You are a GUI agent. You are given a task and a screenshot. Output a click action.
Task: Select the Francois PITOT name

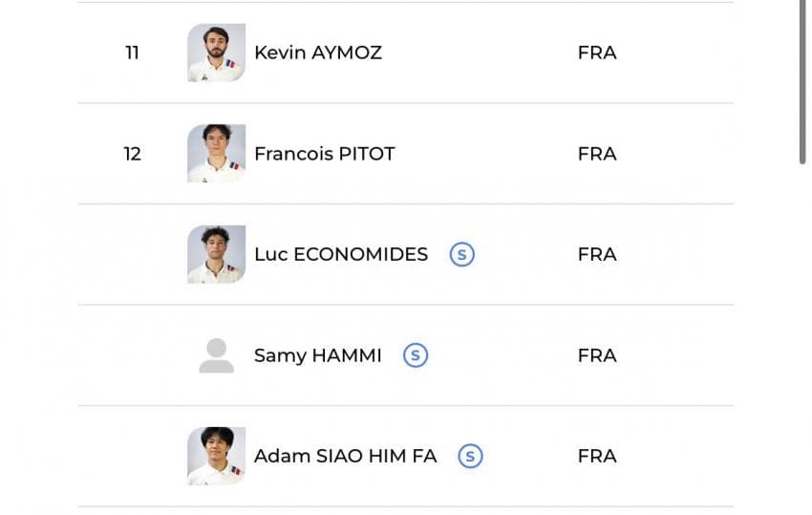point(325,154)
